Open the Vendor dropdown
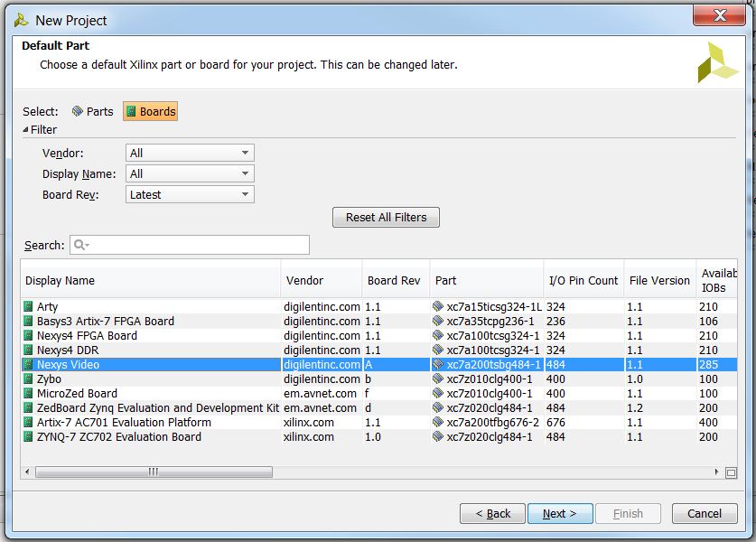 190,153
